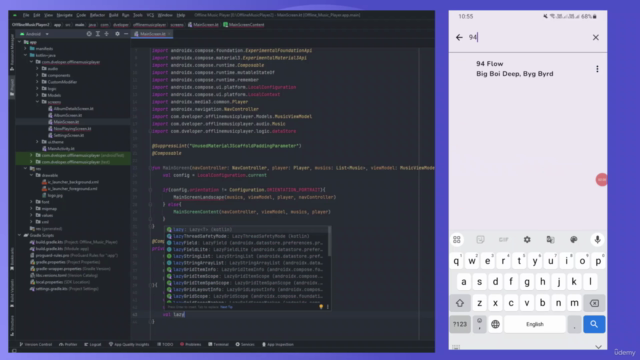Collapse the drawable folder
640x360 pixels.
tap(31, 175)
